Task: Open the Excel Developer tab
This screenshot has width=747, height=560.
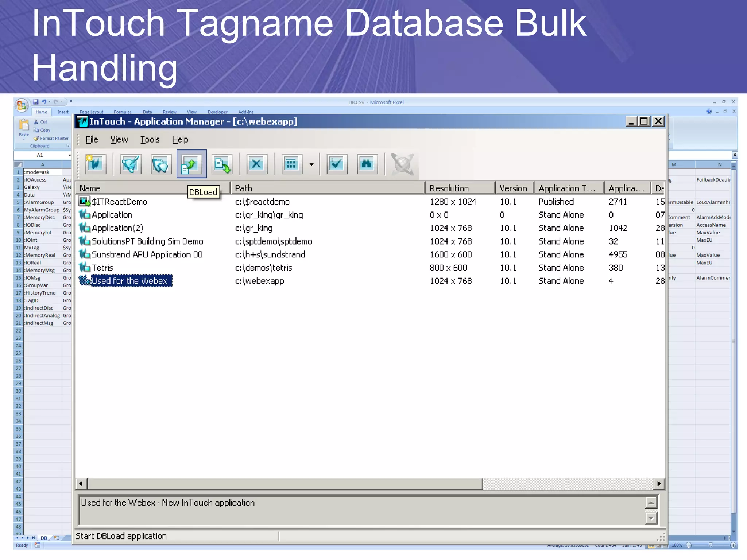Action: click(x=218, y=112)
